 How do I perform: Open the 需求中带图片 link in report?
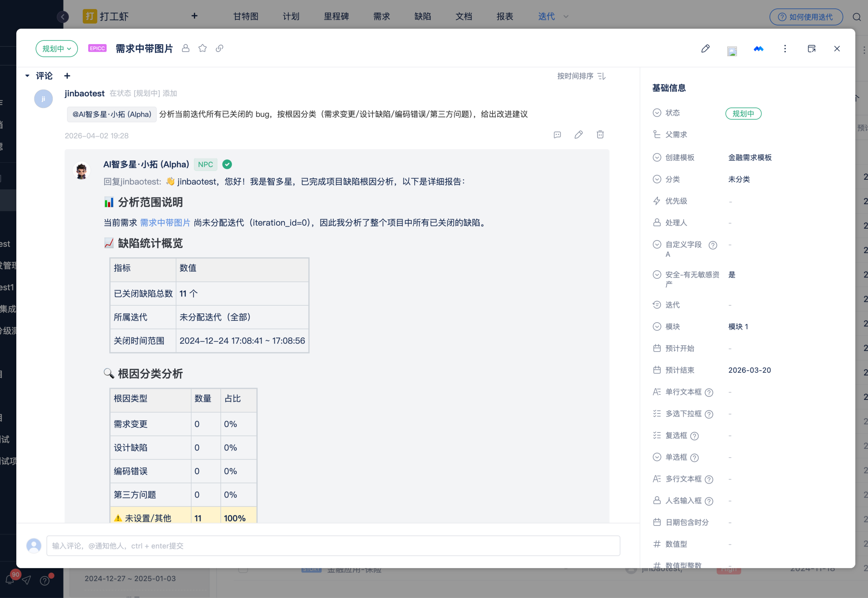(165, 223)
